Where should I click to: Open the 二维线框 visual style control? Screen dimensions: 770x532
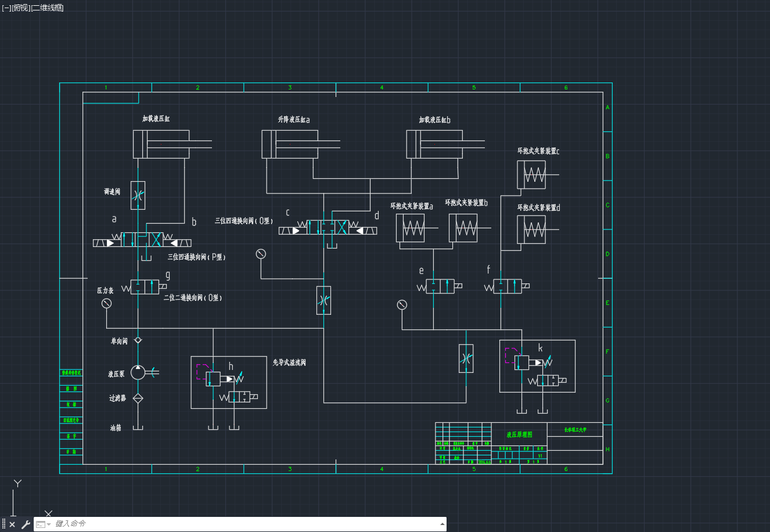[47, 8]
